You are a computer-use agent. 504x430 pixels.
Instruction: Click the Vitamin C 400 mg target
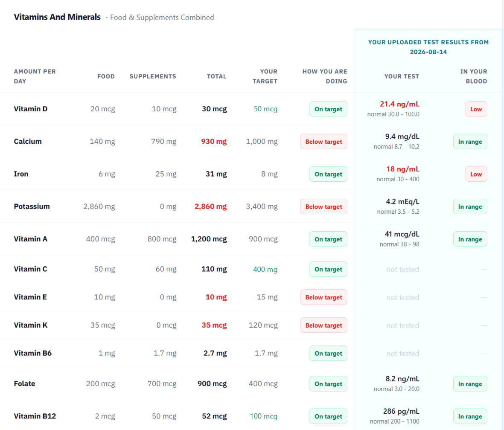[265, 269]
